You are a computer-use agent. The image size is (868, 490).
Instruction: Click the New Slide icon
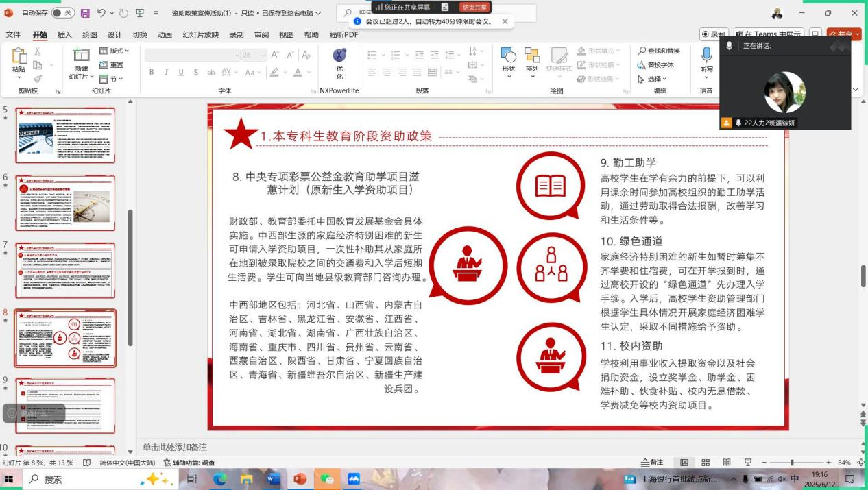point(82,58)
